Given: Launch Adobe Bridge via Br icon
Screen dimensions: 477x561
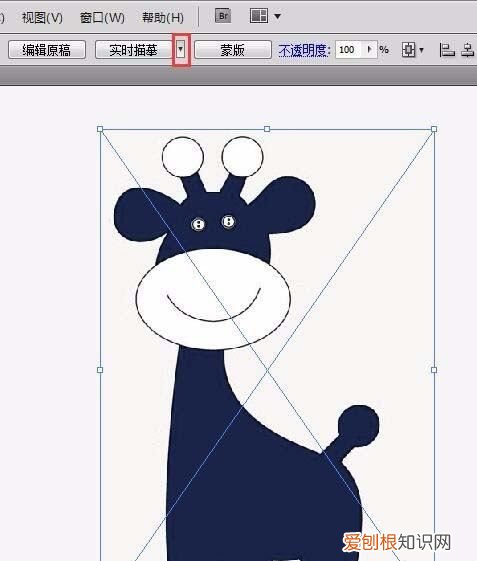Looking at the screenshot, I should click(223, 16).
